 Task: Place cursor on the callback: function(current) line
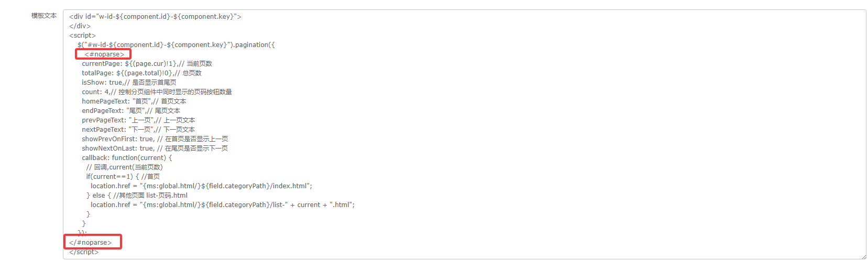tap(127, 158)
